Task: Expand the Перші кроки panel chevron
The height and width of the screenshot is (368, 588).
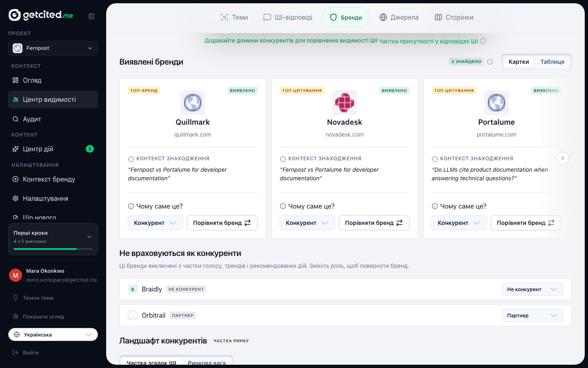Action: 89,237
